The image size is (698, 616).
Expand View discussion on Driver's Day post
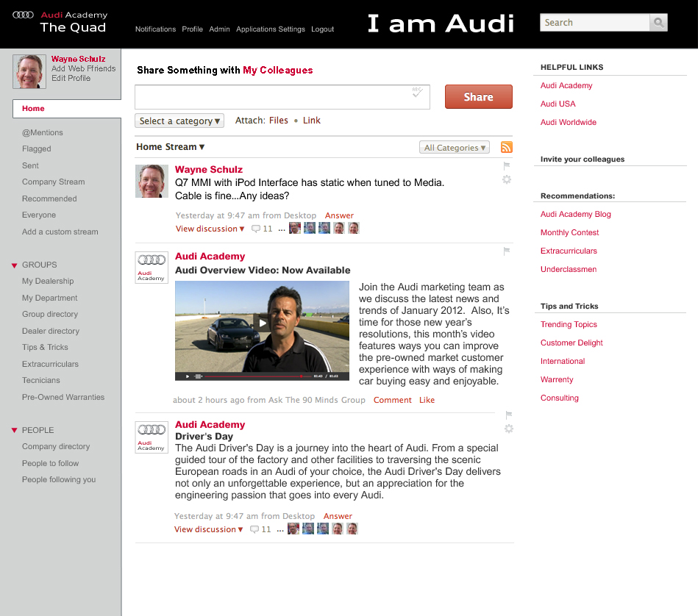click(x=209, y=529)
